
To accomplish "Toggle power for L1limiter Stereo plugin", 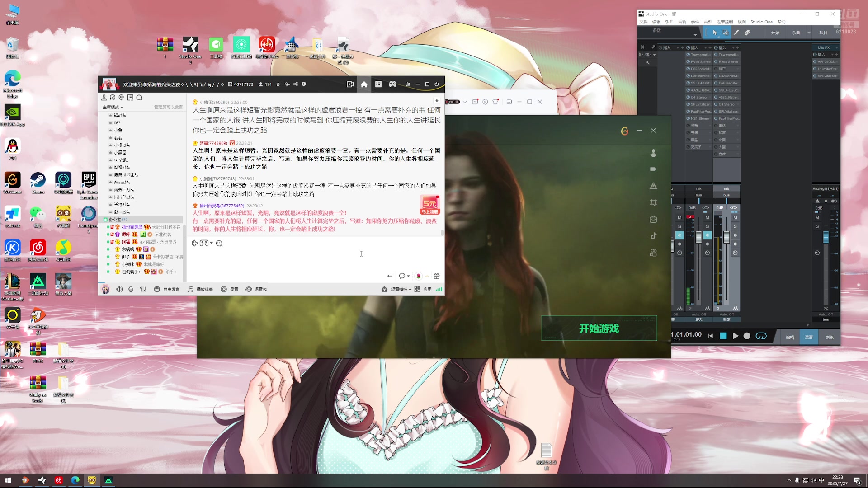I will (815, 69).
